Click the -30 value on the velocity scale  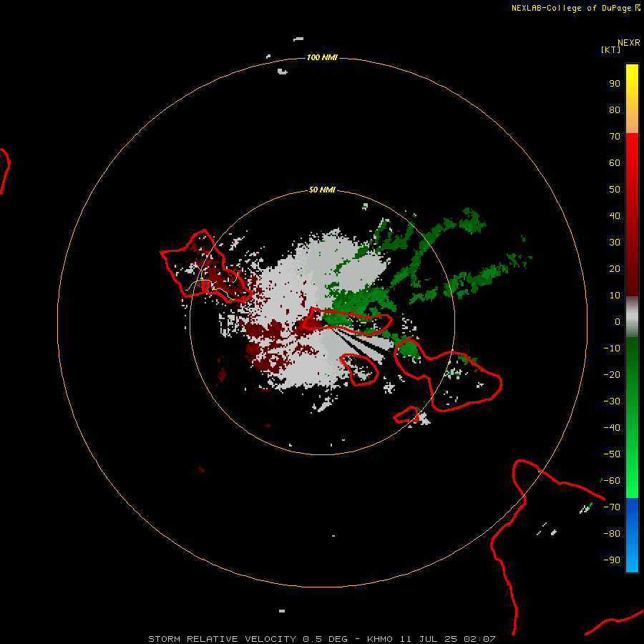(612, 401)
